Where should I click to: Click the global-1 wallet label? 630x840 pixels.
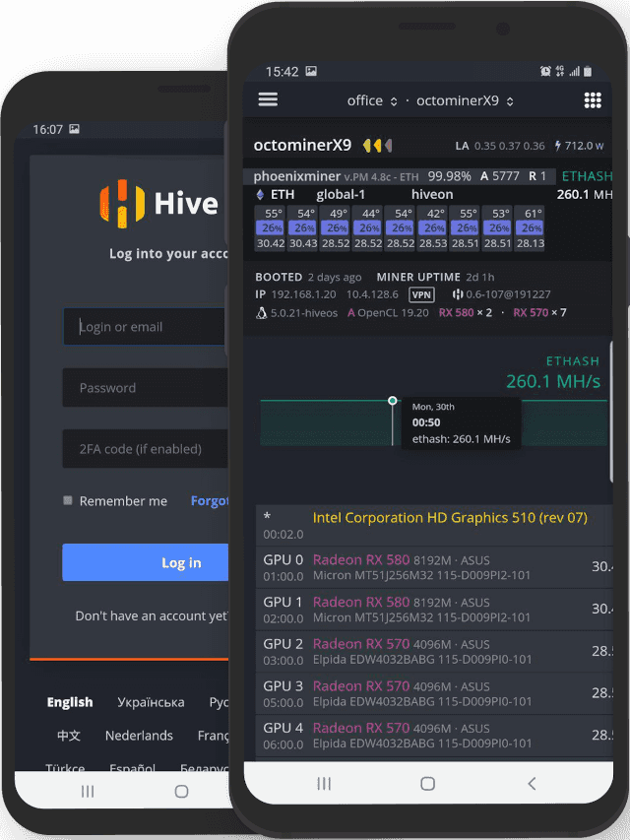tap(341, 194)
